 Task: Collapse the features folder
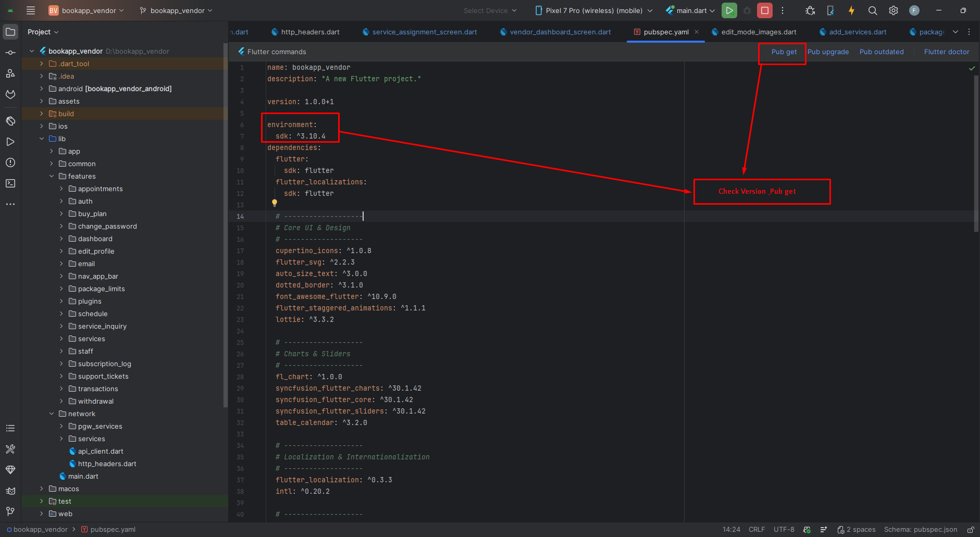tap(52, 176)
